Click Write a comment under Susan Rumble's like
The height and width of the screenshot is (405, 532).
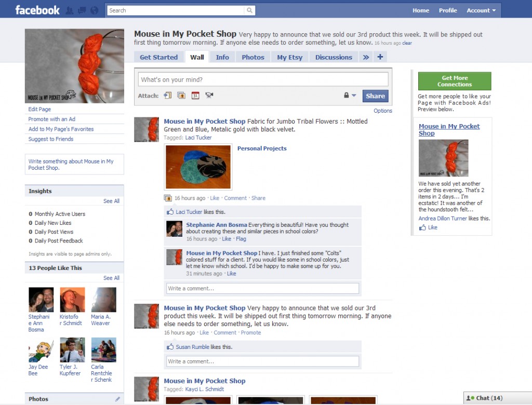tap(262, 361)
